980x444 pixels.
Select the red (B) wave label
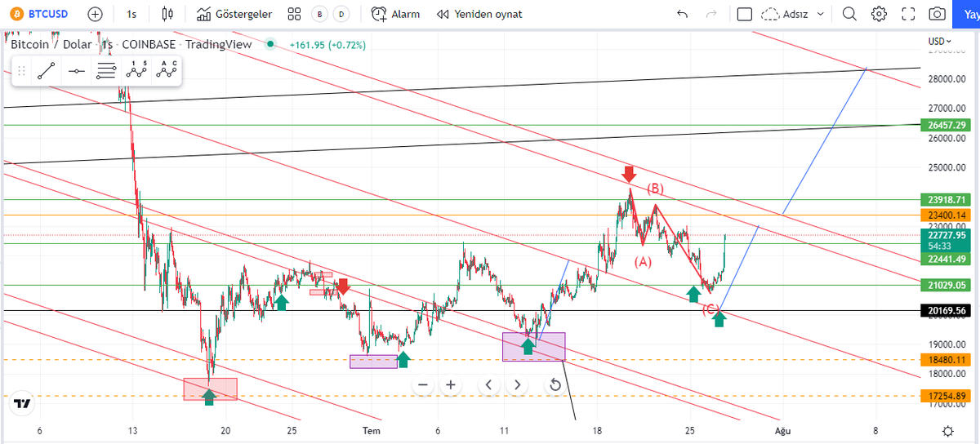pyautogui.click(x=655, y=189)
